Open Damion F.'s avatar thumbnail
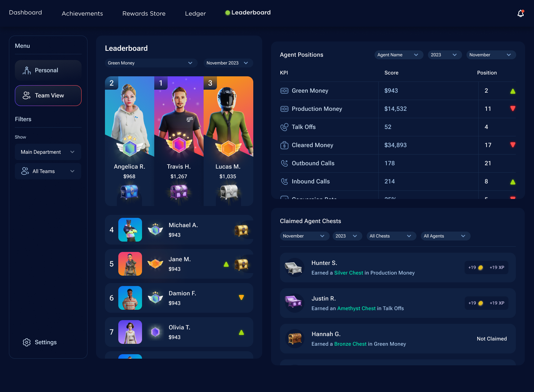Image resolution: width=534 pixels, height=392 pixels. click(130, 298)
